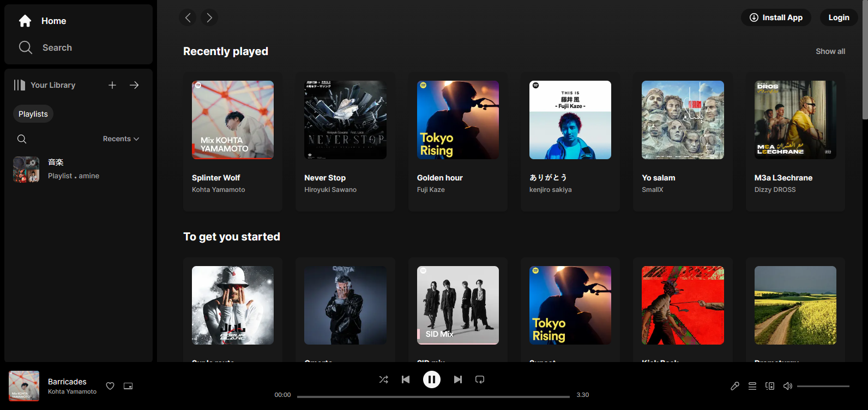The image size is (868, 410).
Task: Click the main page vertical scrollbar
Action: (865, 60)
